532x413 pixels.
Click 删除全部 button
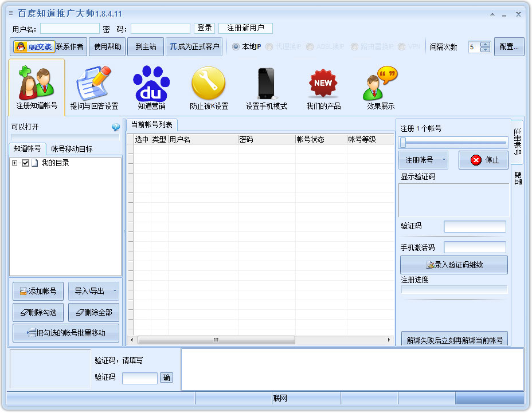93,312
